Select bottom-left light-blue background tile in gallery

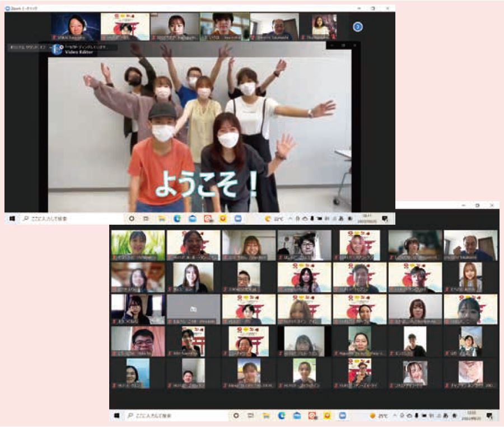(138, 374)
